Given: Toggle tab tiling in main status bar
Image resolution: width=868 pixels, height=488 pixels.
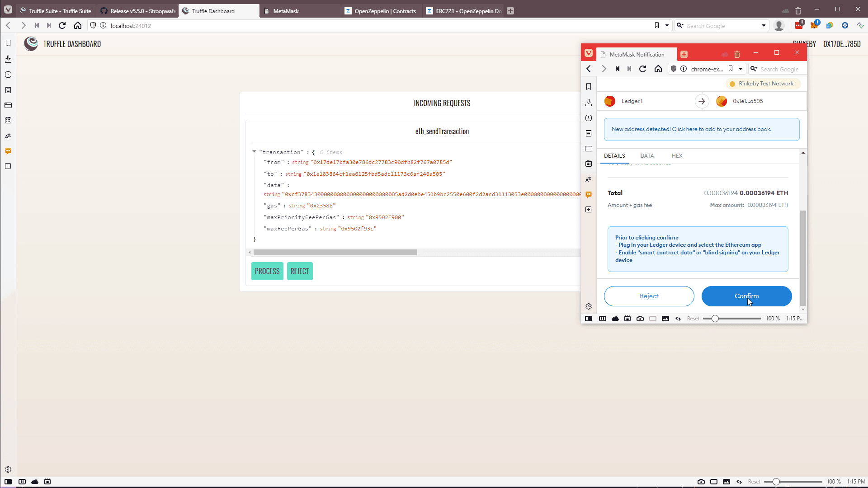Looking at the screenshot, I should pos(22,482).
